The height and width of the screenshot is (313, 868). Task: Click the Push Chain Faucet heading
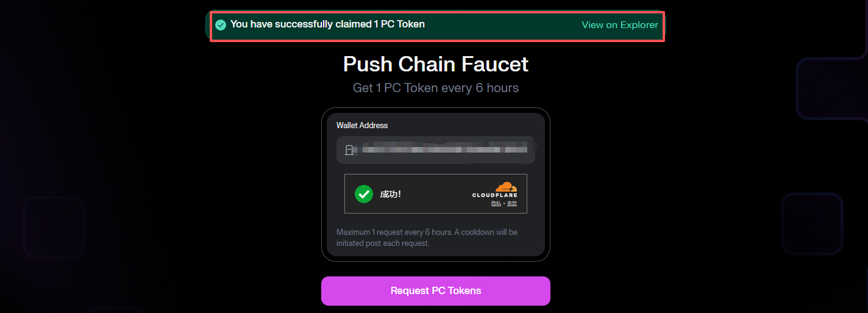(435, 64)
